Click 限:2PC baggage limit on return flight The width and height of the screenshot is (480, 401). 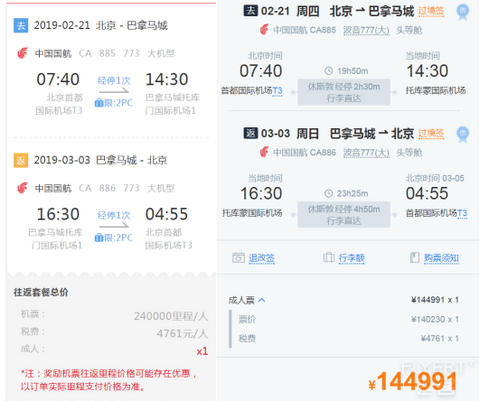click(114, 238)
